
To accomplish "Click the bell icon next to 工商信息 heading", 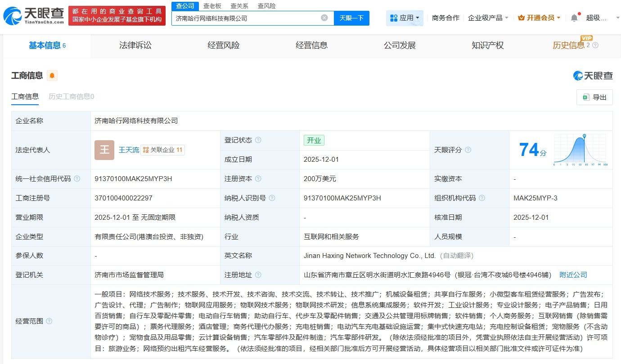I will coord(52,75).
